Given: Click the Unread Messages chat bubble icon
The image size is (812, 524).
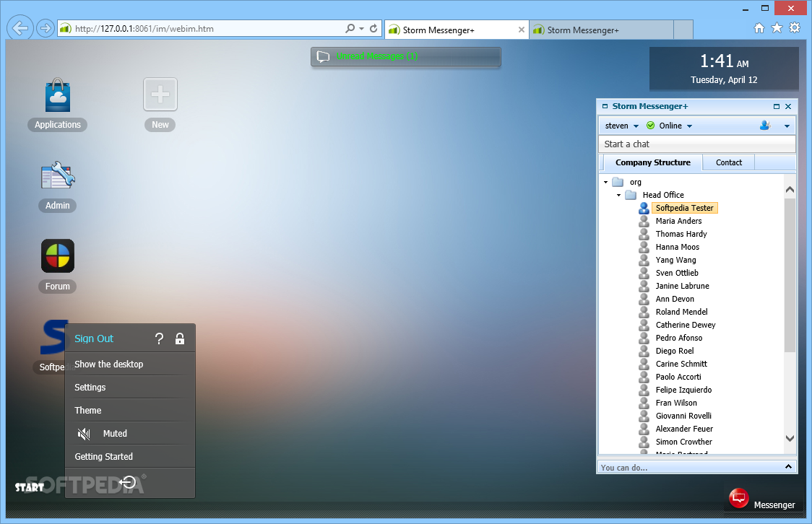Looking at the screenshot, I should (x=323, y=57).
